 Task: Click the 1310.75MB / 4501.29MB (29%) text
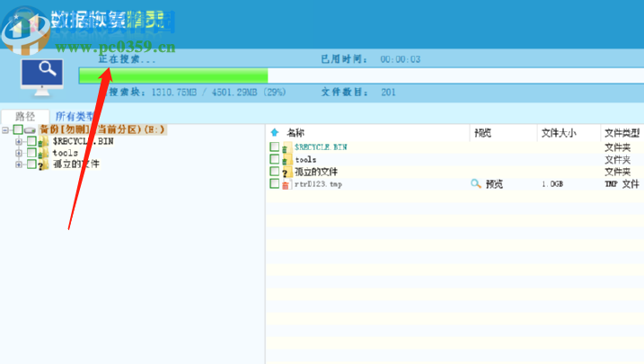tap(218, 92)
